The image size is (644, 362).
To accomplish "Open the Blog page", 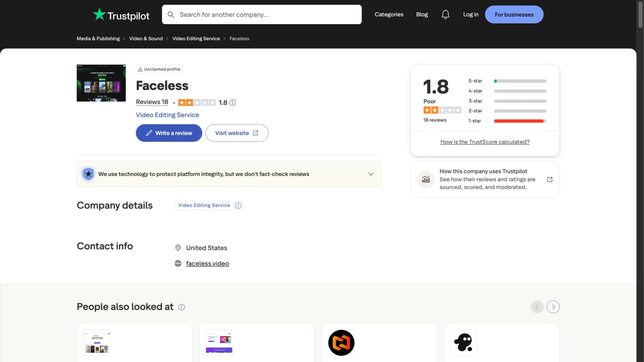I will coord(422,14).
